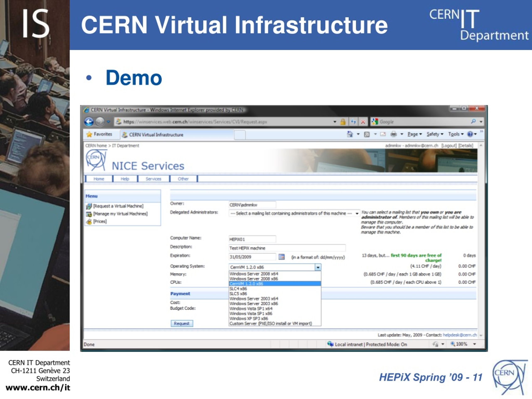Open the Page menu
The height and width of the screenshot is (399, 532).
[415, 134]
